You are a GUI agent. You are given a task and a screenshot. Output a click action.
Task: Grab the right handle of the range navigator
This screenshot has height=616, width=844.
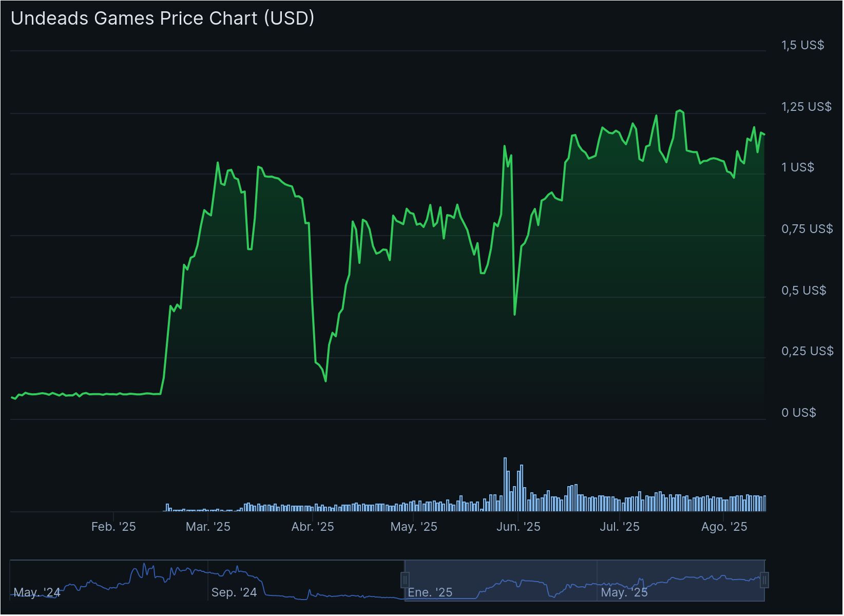765,581
